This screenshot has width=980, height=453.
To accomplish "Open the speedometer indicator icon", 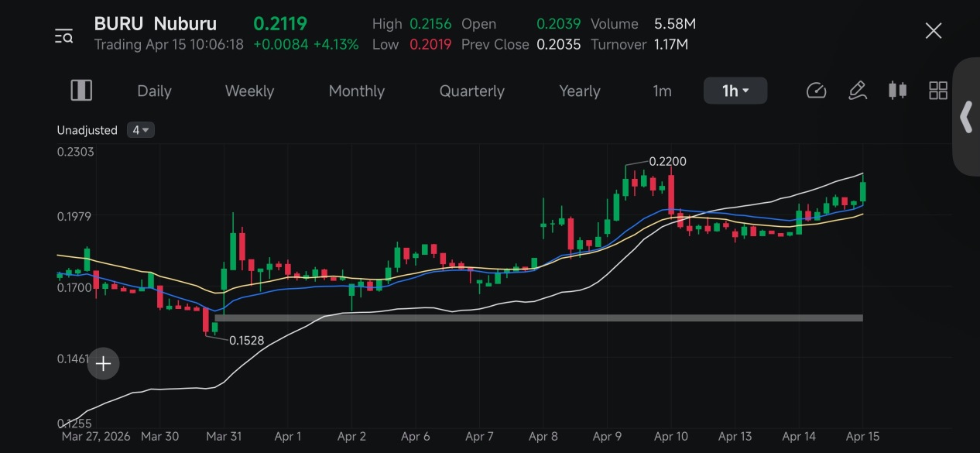I will 817,91.
